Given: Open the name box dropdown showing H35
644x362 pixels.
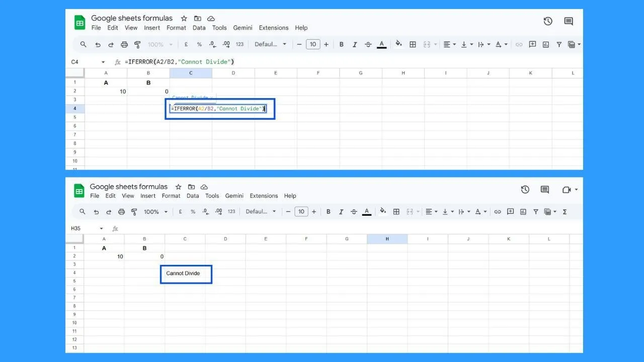Looking at the screenshot, I should [102, 228].
